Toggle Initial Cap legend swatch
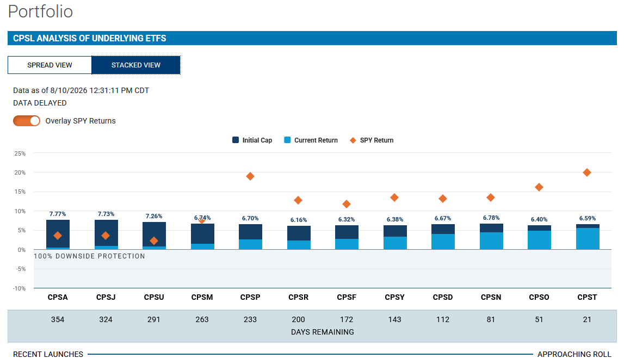624x364 pixels. tap(236, 140)
